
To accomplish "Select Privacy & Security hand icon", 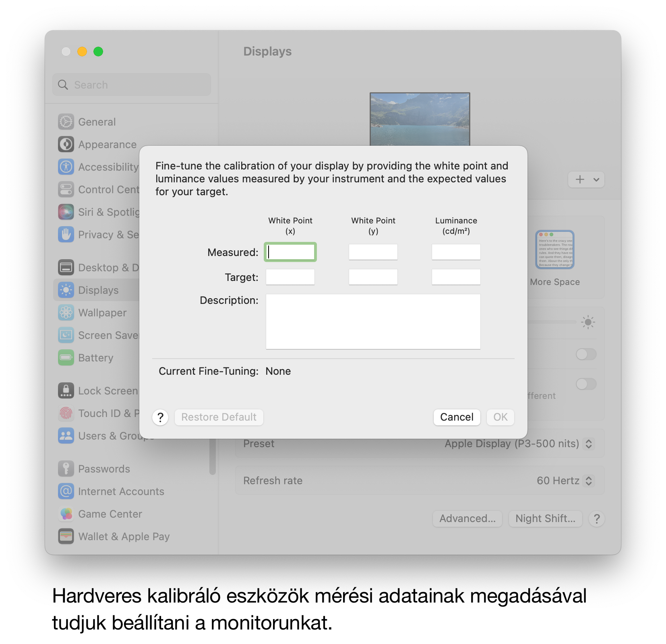I will [66, 234].
